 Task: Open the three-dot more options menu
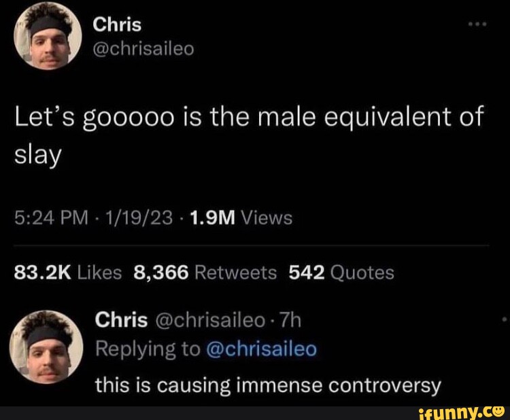(x=477, y=24)
